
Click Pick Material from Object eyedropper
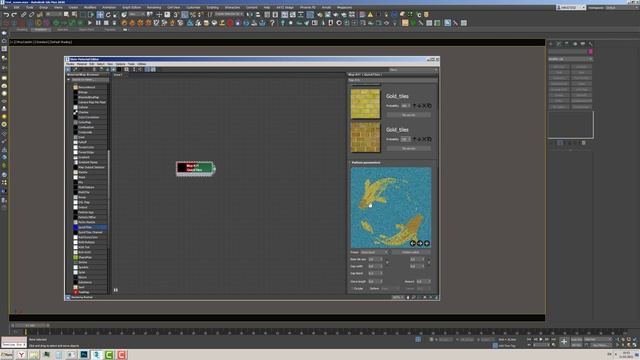pyautogui.click(x=75, y=69)
